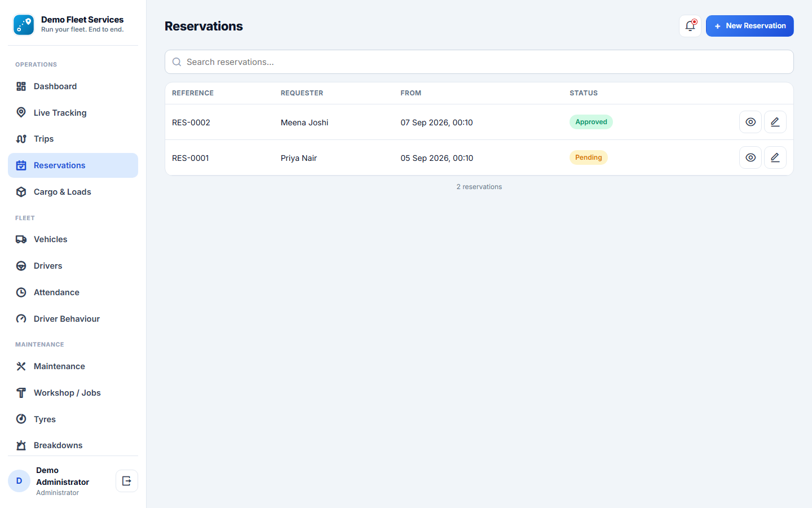Screen dimensions: 812x508
Task: Click the Demo Administrator name
Action: (63, 476)
